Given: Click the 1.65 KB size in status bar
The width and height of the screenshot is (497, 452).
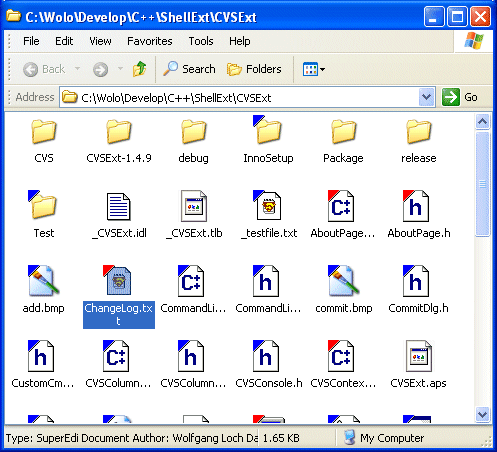Looking at the screenshot, I should pyautogui.click(x=281, y=438).
